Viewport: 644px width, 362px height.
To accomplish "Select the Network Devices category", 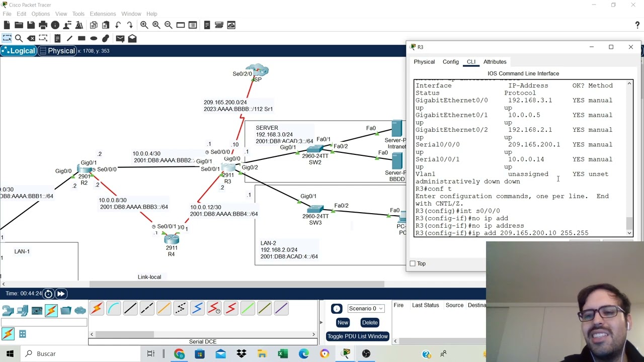I will tap(8, 311).
